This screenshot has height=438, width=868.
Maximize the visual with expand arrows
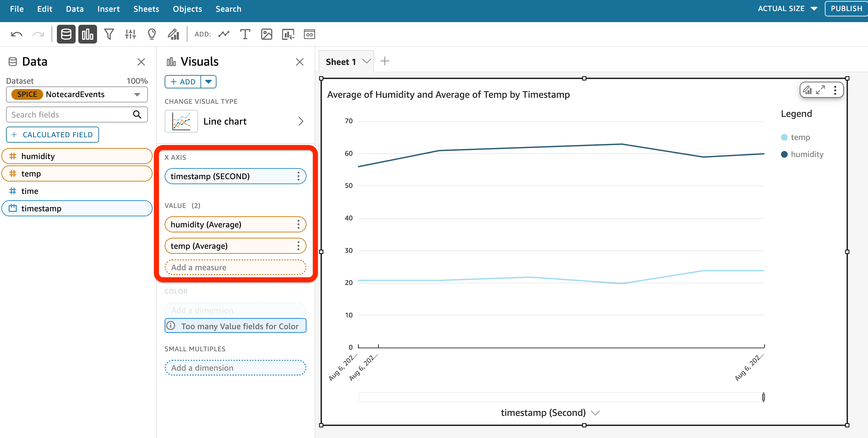coord(821,90)
